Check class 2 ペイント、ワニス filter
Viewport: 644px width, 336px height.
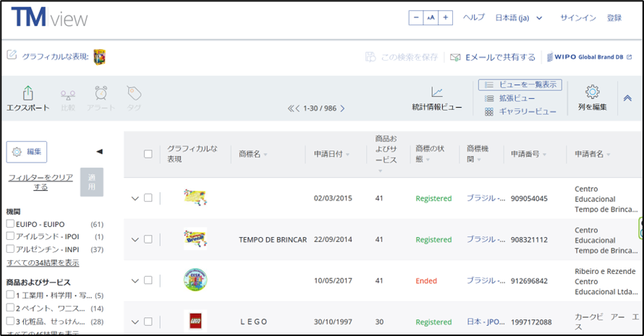pyautogui.click(x=10, y=308)
